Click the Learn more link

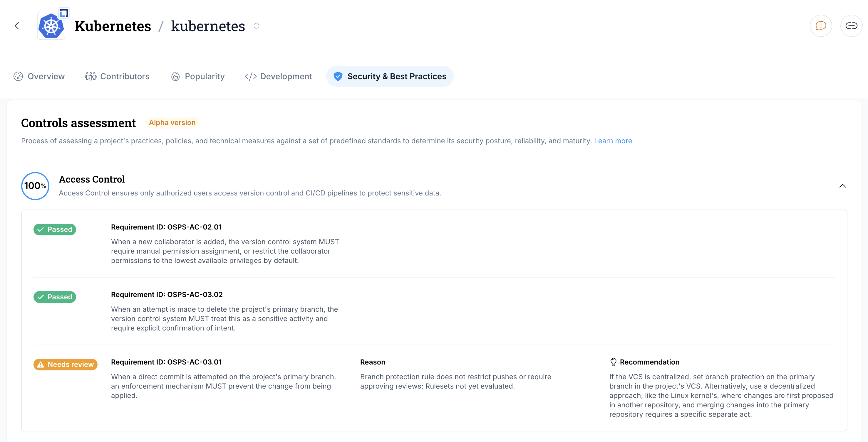[x=613, y=141]
